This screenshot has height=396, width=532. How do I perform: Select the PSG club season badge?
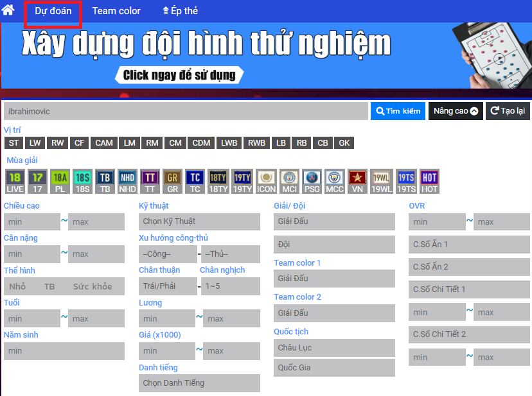(312, 182)
